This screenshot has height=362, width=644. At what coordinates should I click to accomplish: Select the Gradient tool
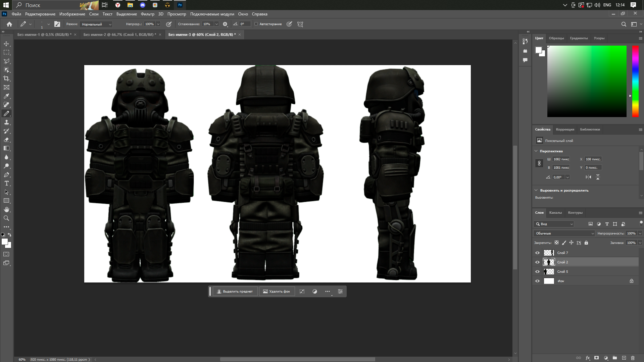pyautogui.click(x=6, y=149)
